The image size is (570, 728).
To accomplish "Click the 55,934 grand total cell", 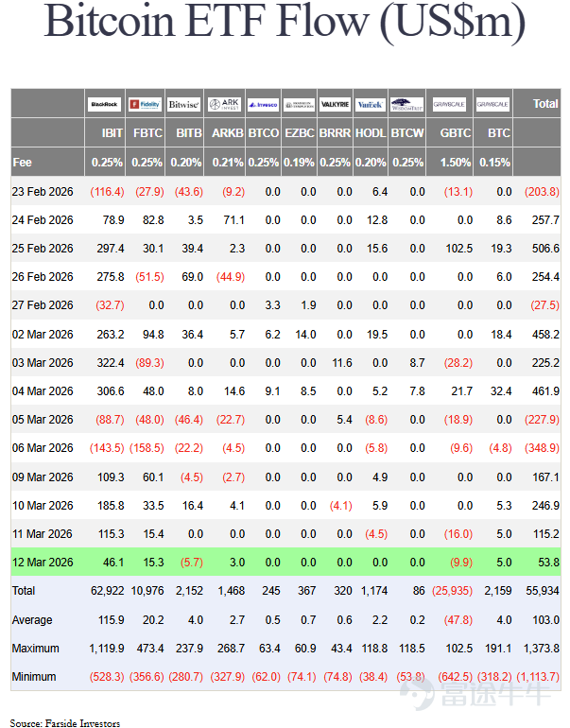I will click(543, 591).
